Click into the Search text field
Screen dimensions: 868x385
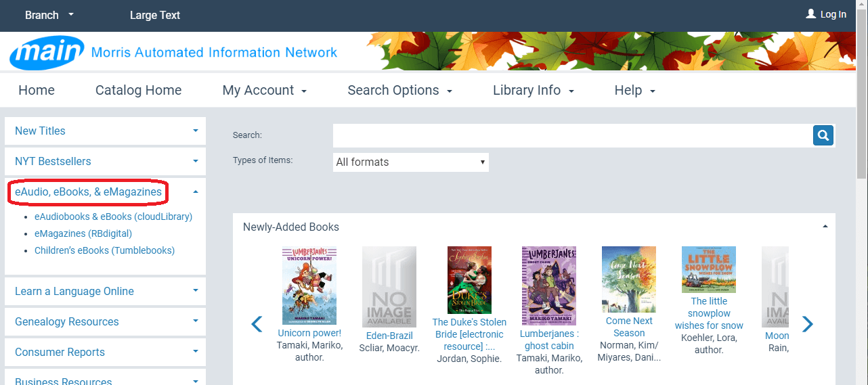(x=572, y=135)
